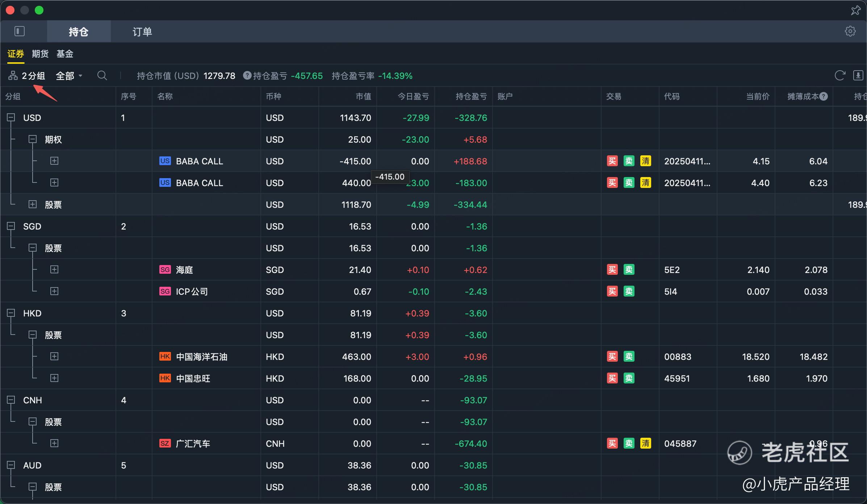Open the help icon beside 摊薄成本
Viewport: 867px width, 504px height.
[824, 96]
